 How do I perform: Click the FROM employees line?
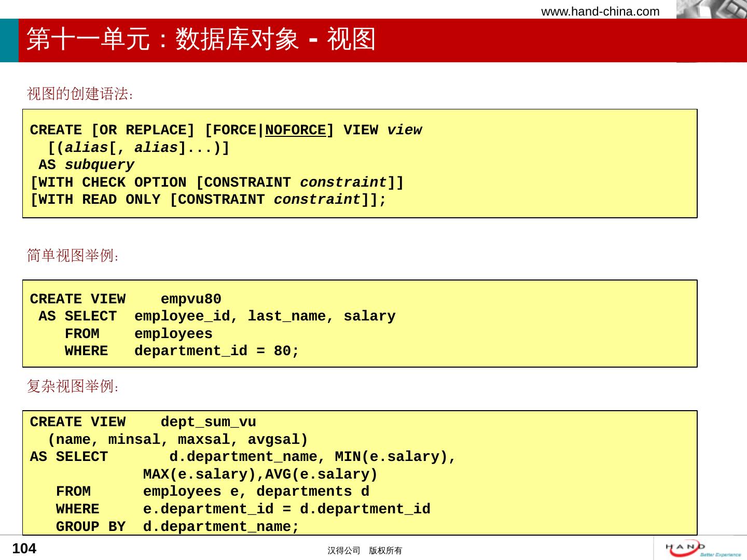pyautogui.click(x=139, y=334)
